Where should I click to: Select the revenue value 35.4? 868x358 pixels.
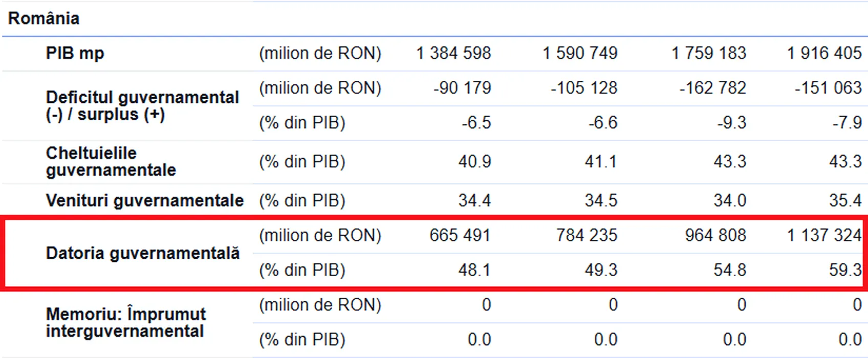click(845, 200)
